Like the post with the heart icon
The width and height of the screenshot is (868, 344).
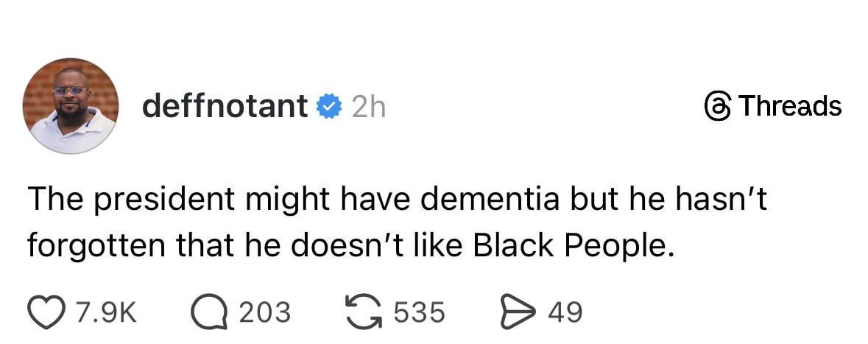click(49, 312)
